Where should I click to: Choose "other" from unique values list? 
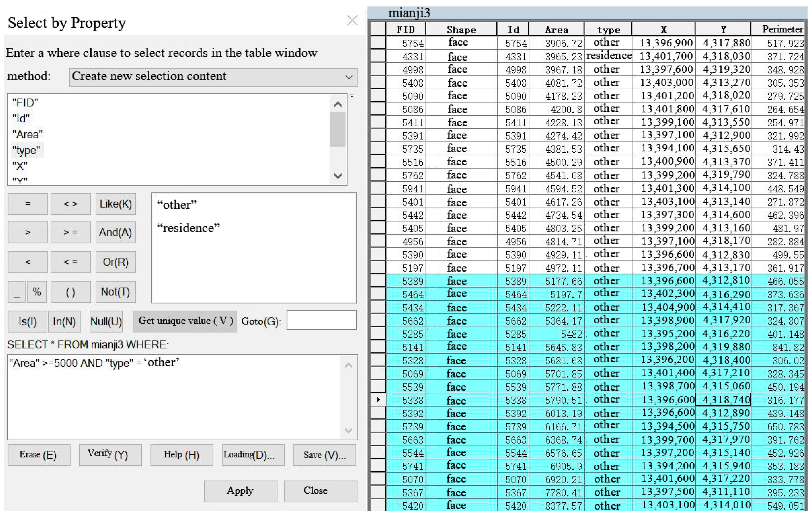coord(177,205)
